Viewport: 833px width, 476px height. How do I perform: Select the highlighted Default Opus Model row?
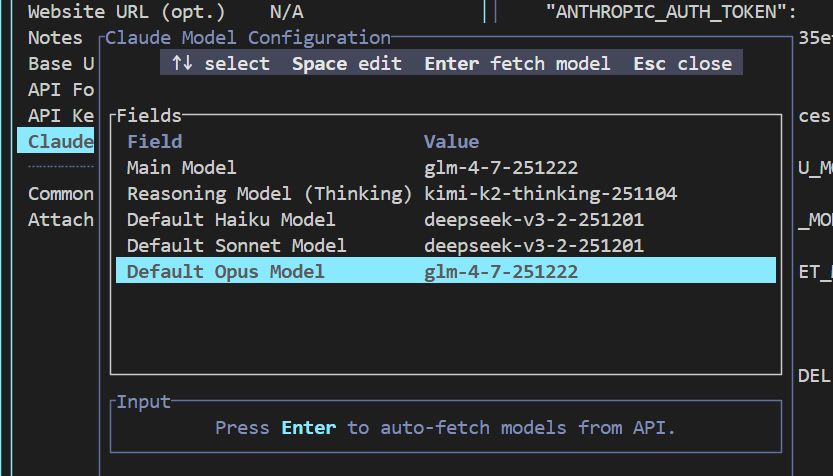[x=446, y=270]
